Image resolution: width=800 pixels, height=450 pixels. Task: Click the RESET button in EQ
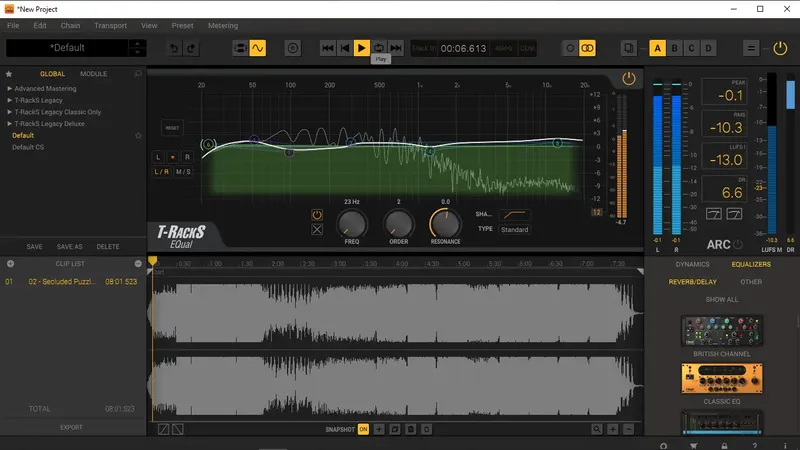[172, 128]
